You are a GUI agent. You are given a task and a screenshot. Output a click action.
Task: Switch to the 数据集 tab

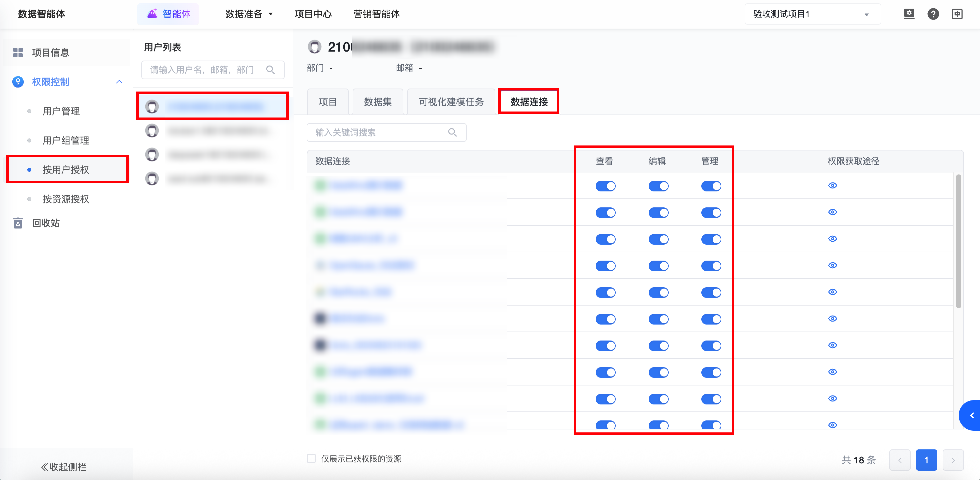pyautogui.click(x=377, y=102)
